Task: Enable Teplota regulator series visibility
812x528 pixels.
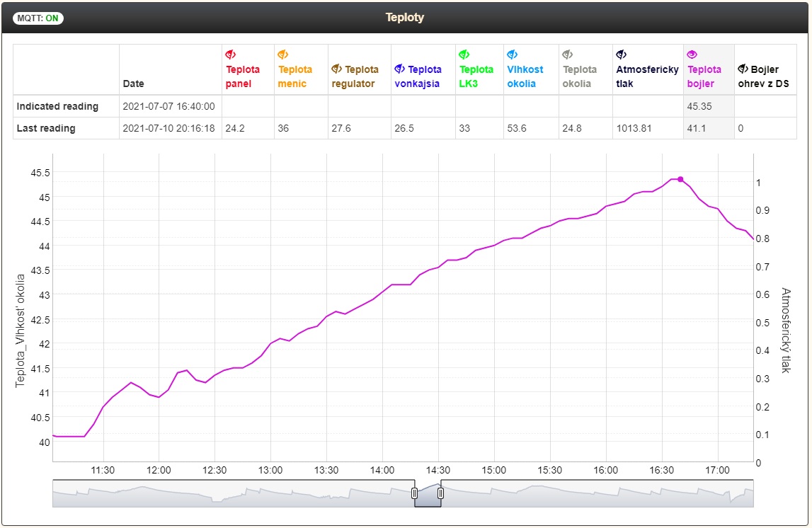Action: (x=337, y=69)
